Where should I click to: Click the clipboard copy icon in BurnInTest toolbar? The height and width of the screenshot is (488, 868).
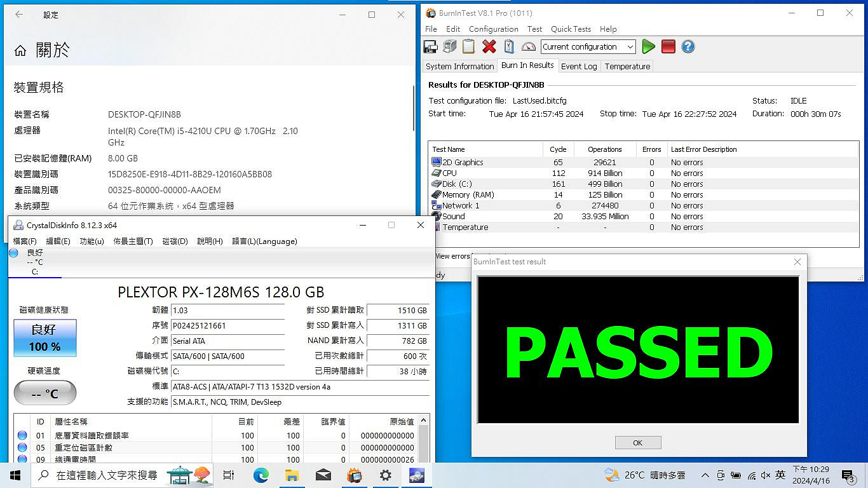(469, 46)
